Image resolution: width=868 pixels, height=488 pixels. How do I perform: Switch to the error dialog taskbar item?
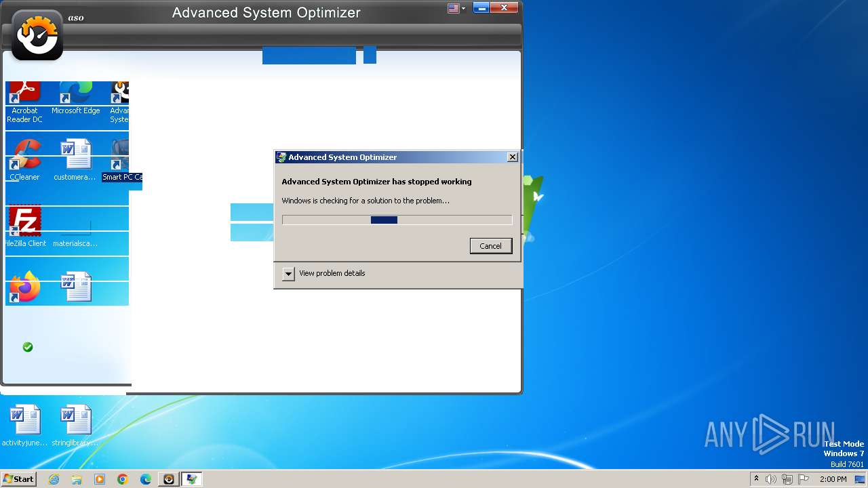pos(192,479)
